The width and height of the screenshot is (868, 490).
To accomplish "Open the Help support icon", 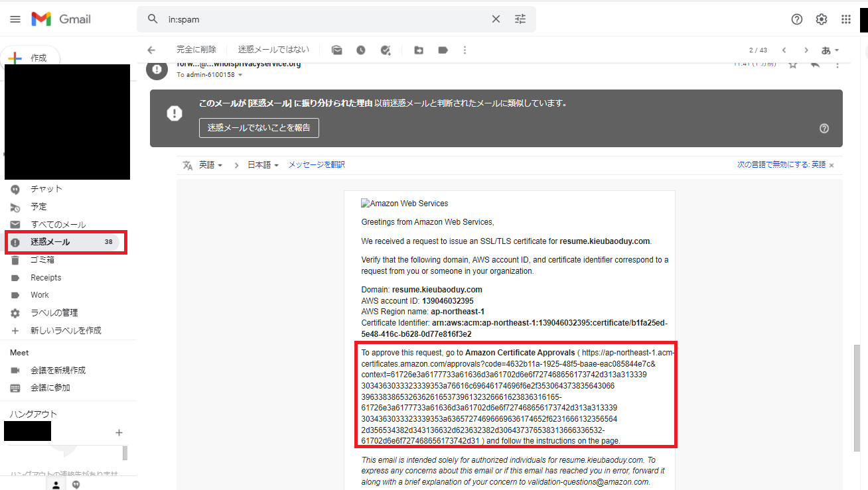I will pos(797,19).
